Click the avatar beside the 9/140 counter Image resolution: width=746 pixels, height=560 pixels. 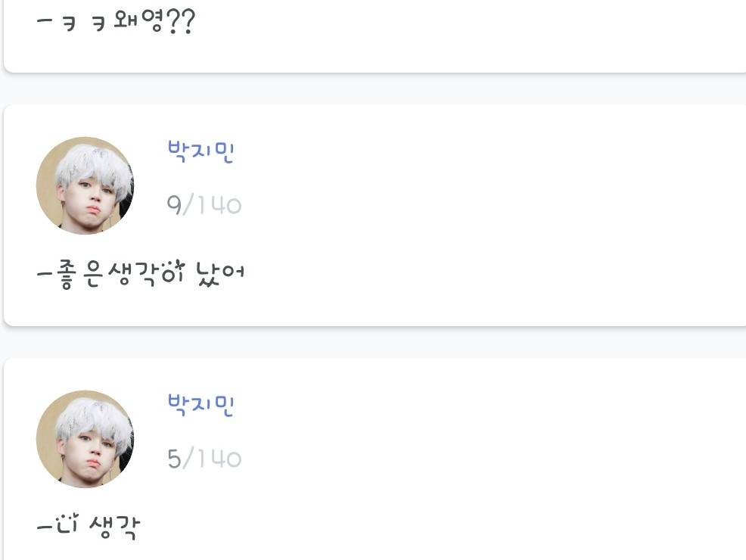[x=85, y=185]
